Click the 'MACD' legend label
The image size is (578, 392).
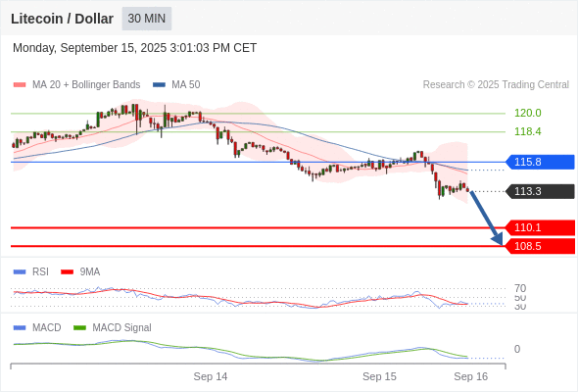(x=47, y=328)
